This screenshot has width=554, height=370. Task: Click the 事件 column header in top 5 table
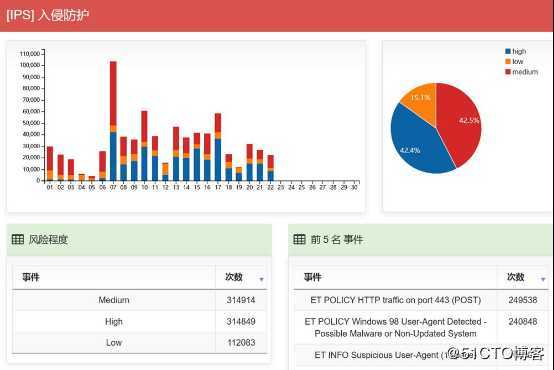click(313, 277)
